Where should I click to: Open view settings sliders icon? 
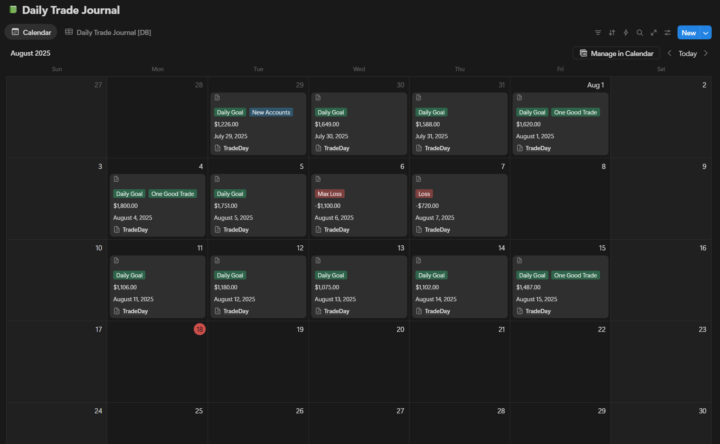click(x=668, y=33)
